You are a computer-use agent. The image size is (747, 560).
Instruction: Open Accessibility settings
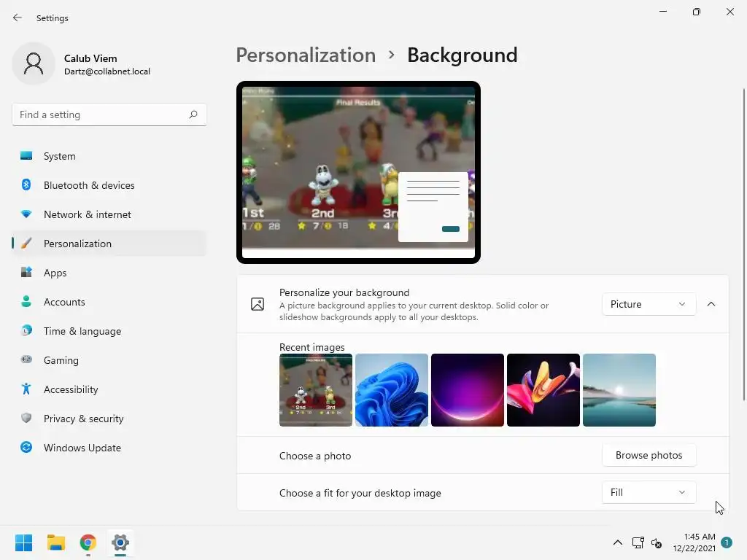click(109, 389)
